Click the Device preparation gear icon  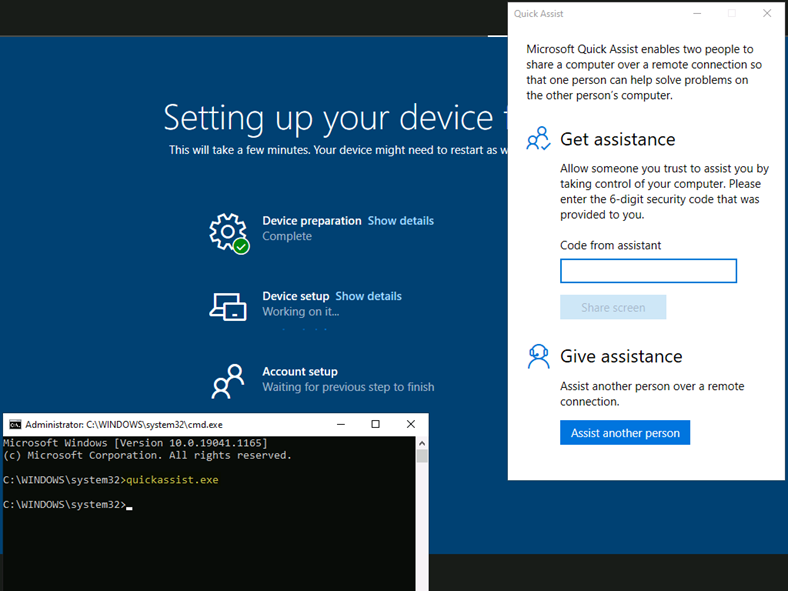(x=229, y=233)
